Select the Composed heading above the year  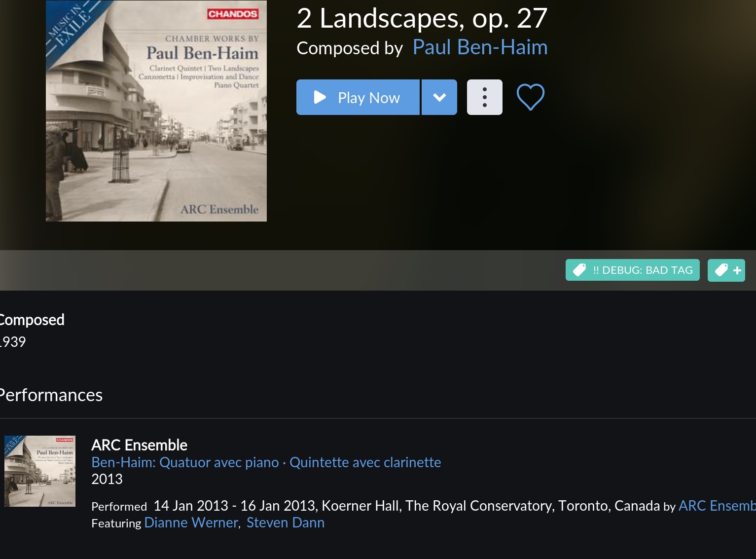32,320
